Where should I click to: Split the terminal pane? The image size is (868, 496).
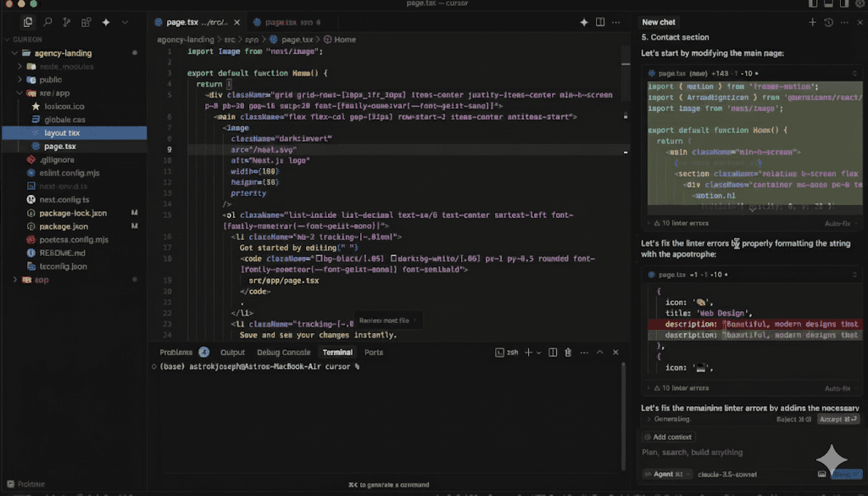click(553, 352)
